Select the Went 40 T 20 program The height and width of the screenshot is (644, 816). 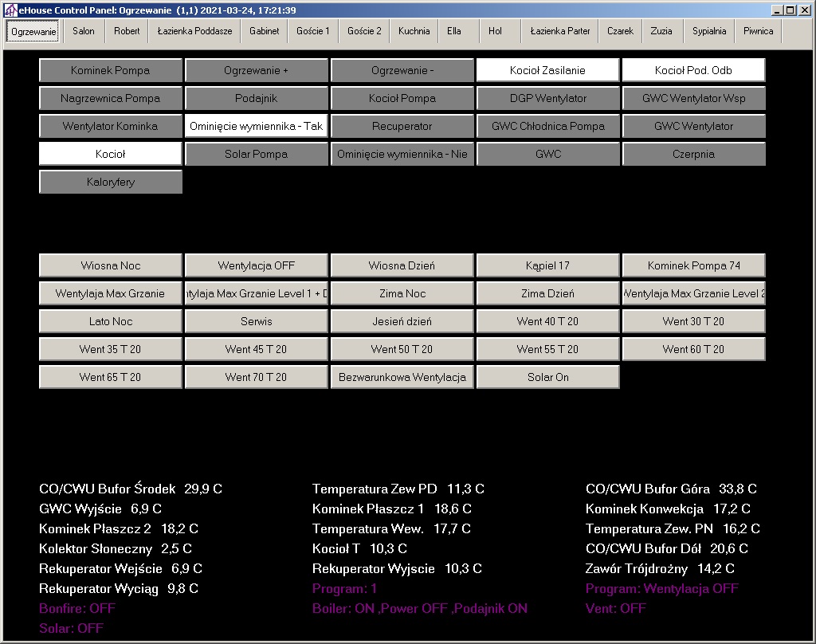(547, 322)
